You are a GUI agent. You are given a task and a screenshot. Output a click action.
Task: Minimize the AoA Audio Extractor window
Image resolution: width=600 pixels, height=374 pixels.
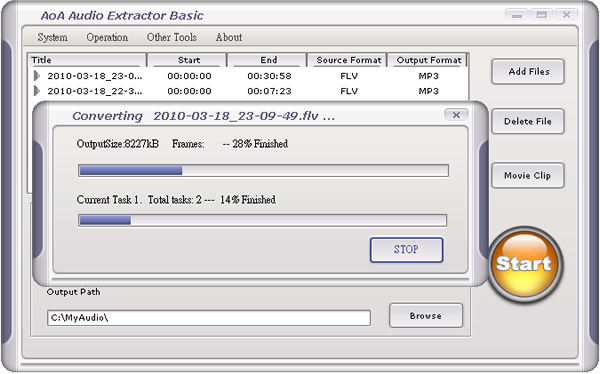[x=517, y=15]
